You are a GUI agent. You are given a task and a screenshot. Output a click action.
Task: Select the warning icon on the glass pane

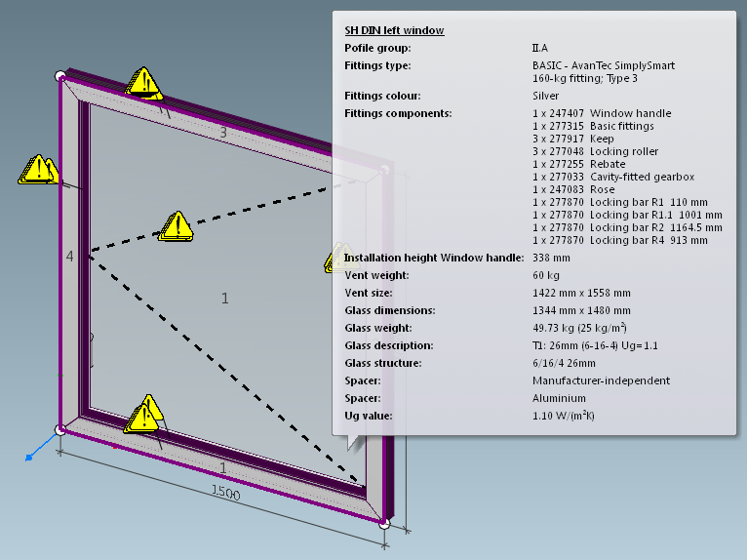point(177,225)
